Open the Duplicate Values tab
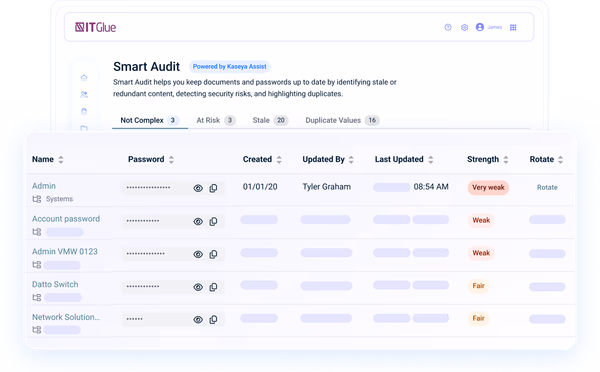Screen dimensions: 600x372 [342, 120]
